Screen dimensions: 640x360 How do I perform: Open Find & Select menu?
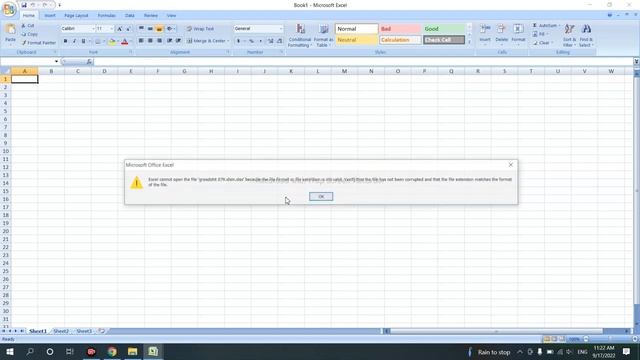click(x=586, y=35)
